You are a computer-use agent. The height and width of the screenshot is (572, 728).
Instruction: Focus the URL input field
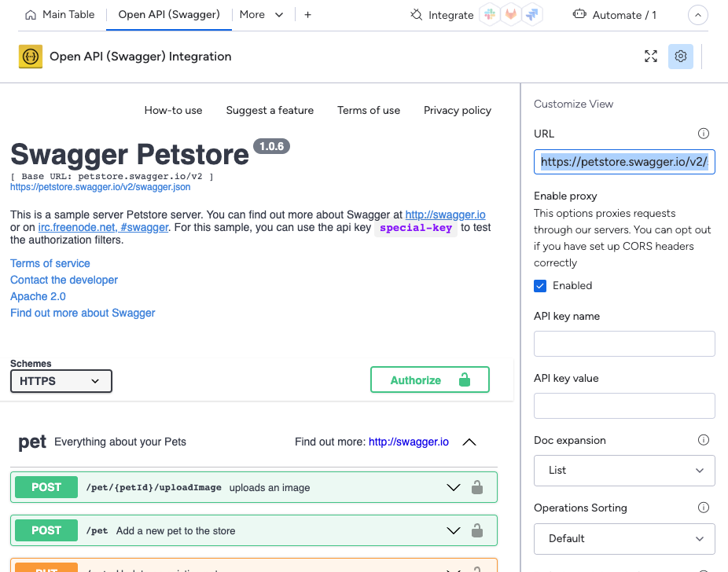click(624, 162)
